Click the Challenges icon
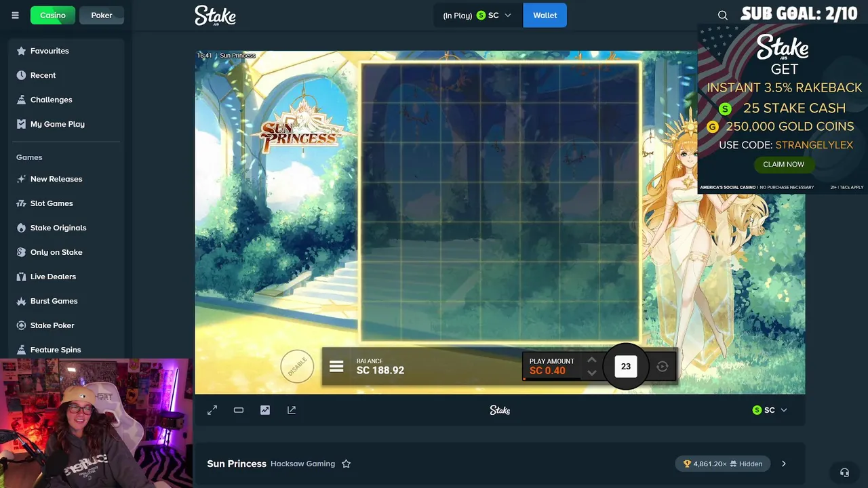 pyautogui.click(x=21, y=100)
